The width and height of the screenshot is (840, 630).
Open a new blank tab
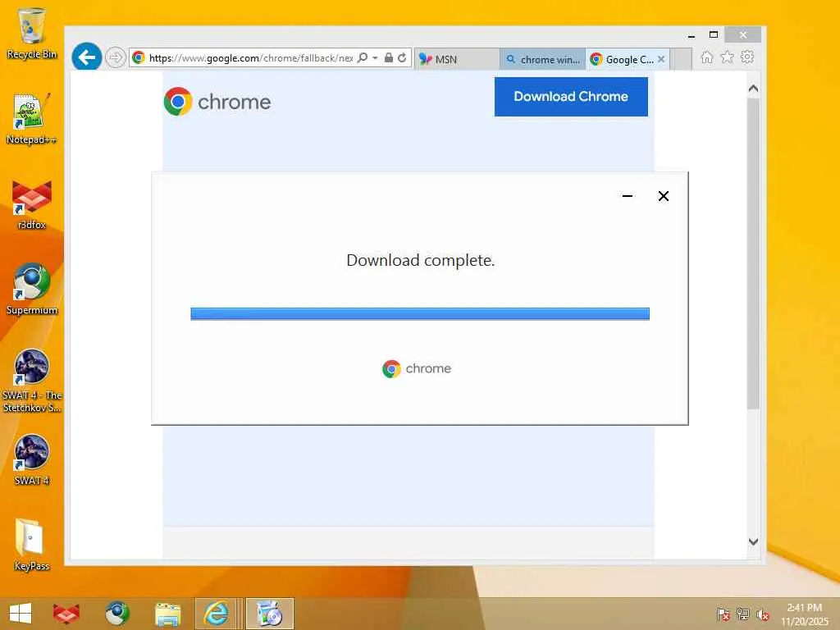[682, 59]
